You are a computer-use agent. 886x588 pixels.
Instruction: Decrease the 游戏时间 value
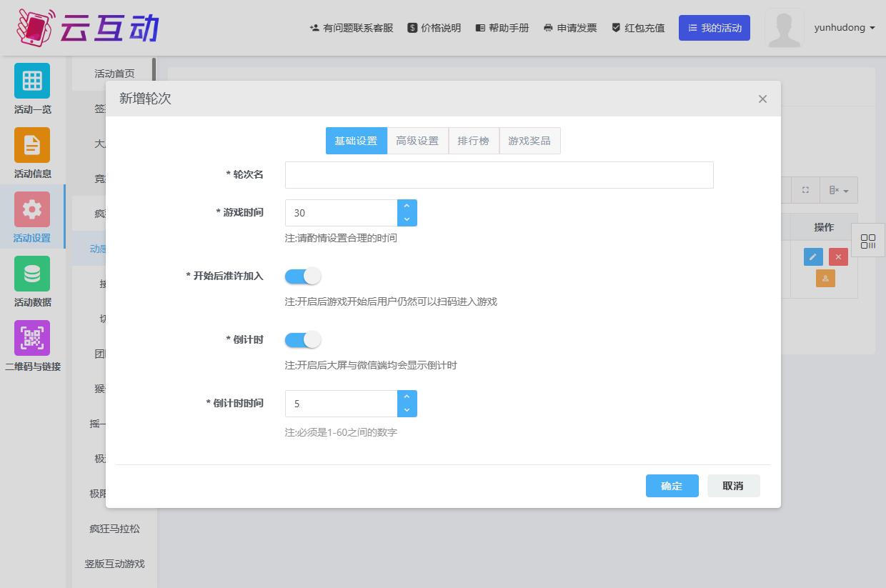click(407, 219)
